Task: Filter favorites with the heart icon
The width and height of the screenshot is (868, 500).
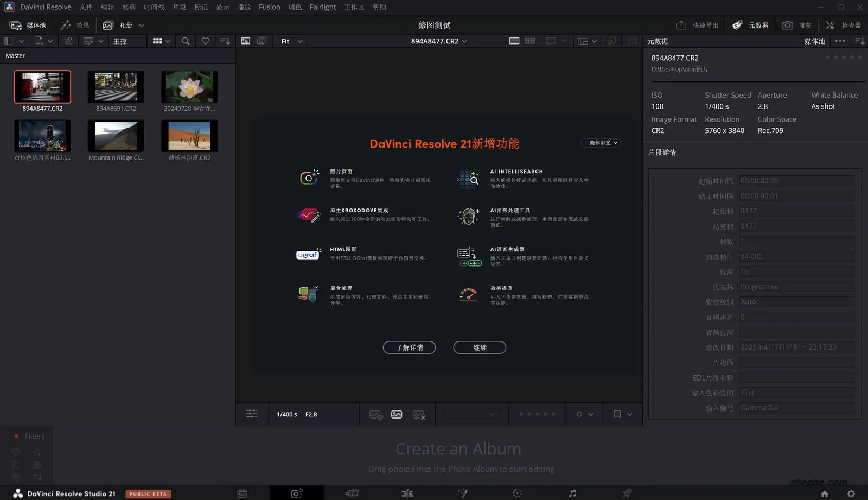Action: [205, 41]
